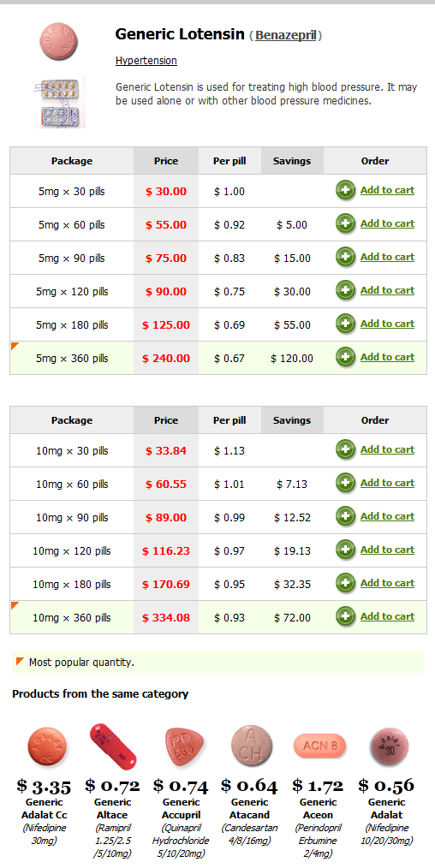Open the Benazepril link in the title

(x=285, y=36)
